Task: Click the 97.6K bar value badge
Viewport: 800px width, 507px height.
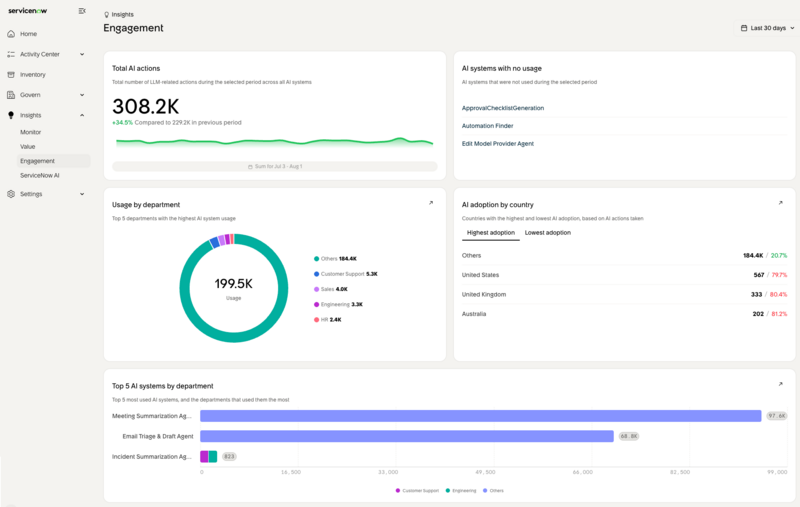Action: tap(777, 416)
